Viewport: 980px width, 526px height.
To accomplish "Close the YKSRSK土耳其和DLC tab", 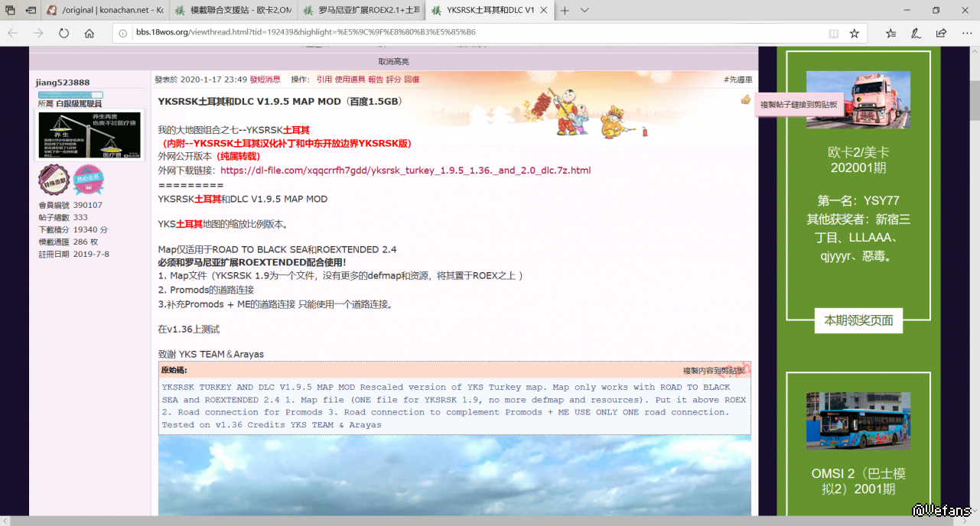I will (544, 10).
